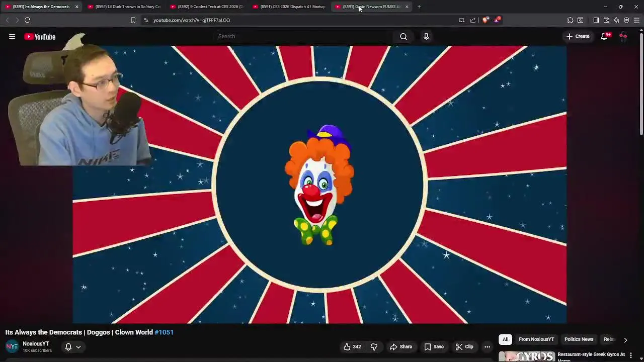View site information icon beside the URL
Screen dimensions: 644x362
coord(146,20)
